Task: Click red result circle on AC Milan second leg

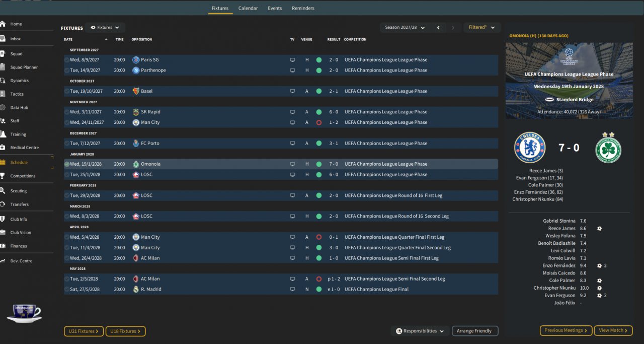Action: (x=319, y=279)
